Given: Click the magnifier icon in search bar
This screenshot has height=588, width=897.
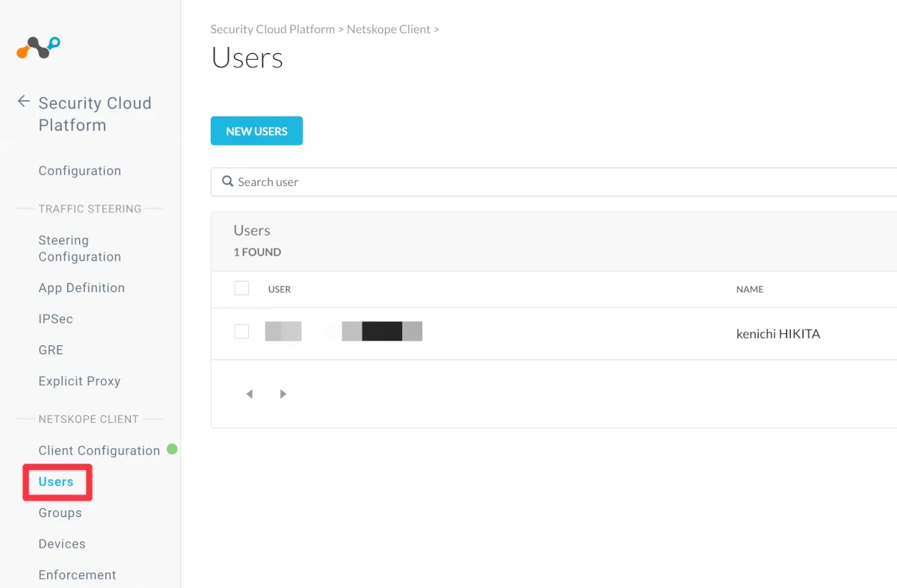Looking at the screenshot, I should tap(227, 182).
